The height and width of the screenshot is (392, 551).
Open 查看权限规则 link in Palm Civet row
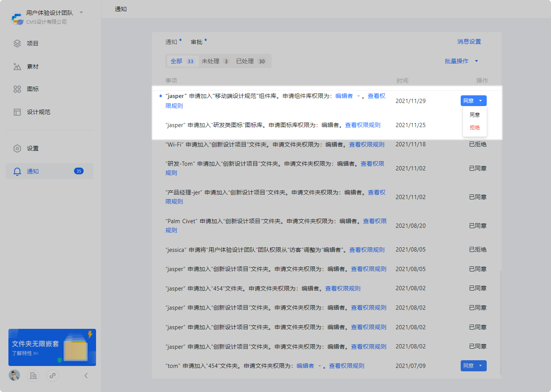375,221
